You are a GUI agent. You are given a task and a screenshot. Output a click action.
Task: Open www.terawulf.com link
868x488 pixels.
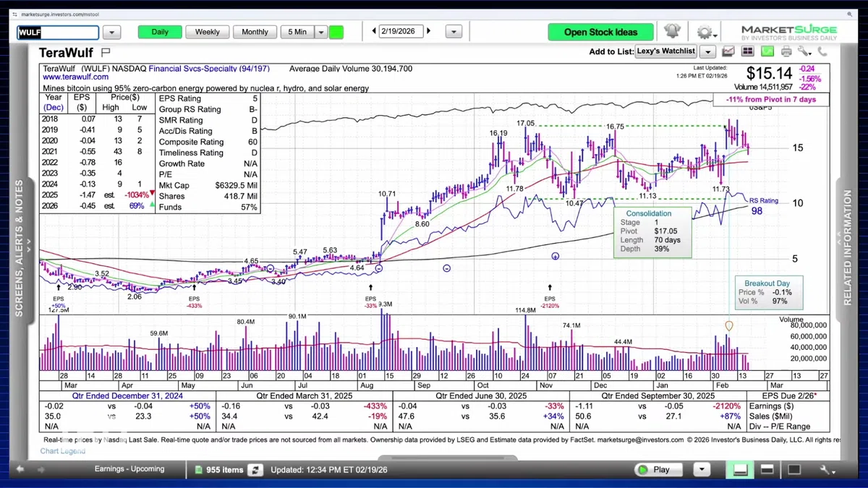(x=76, y=77)
